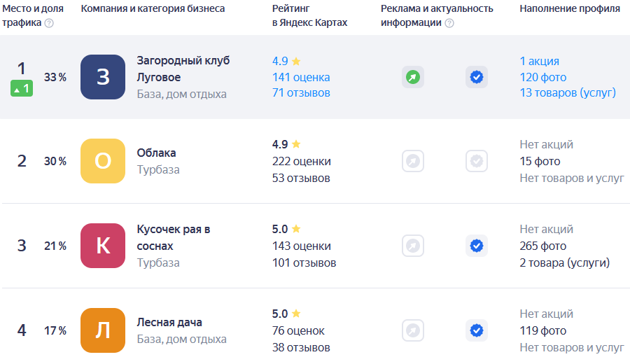Click the gray unverified checkmark badge for Облака
Screen dimensions: 630x364
click(x=477, y=161)
